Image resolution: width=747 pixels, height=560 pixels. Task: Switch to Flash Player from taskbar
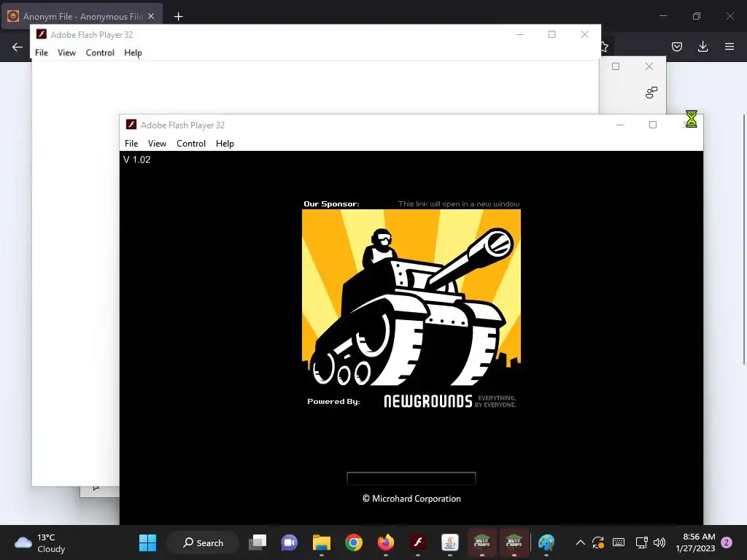coord(418,542)
